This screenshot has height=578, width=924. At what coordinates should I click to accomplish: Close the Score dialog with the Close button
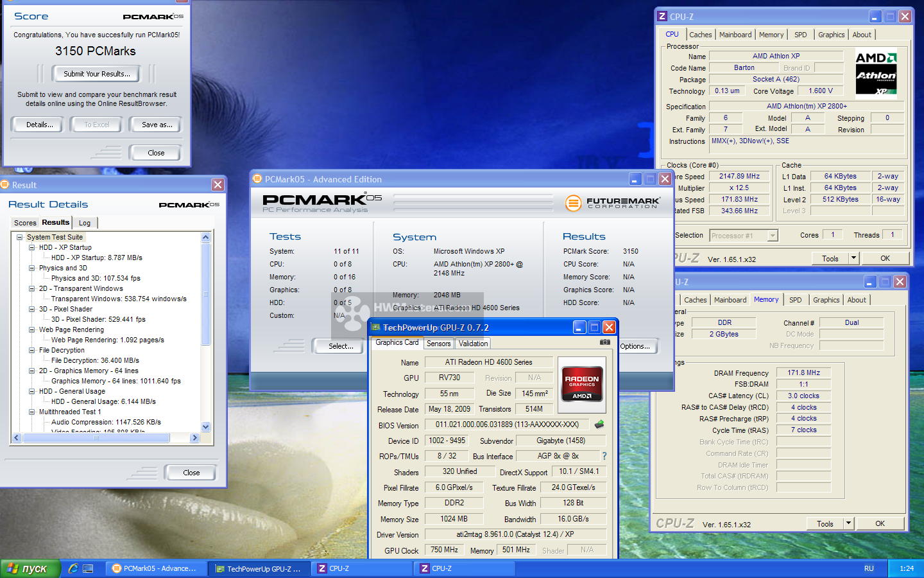pos(156,153)
